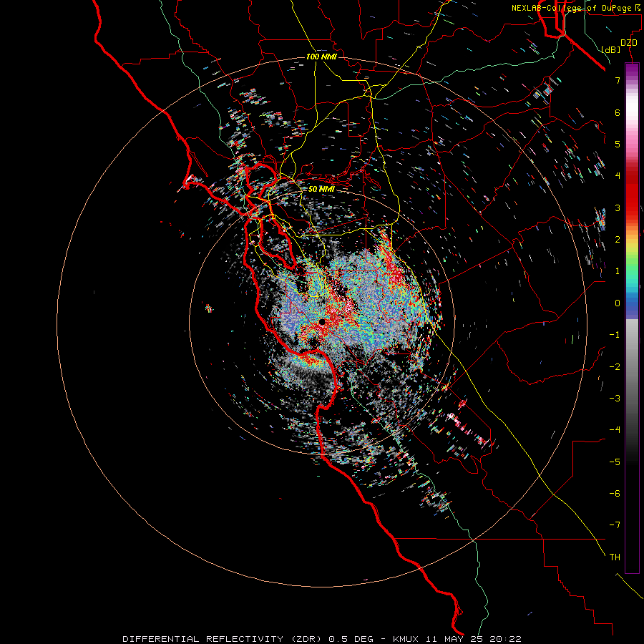Click the "-4" value on the color scale

click(x=615, y=430)
